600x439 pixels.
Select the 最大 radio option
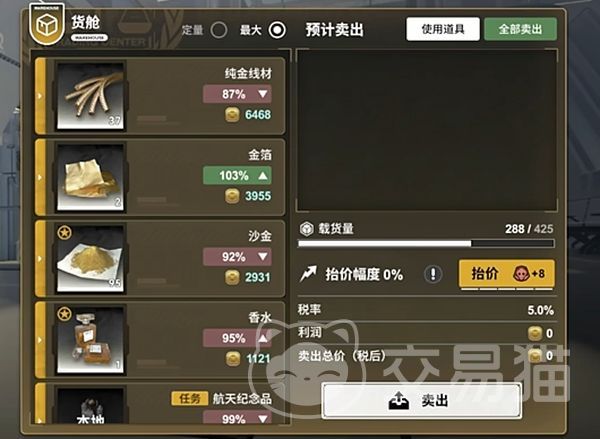click(277, 30)
